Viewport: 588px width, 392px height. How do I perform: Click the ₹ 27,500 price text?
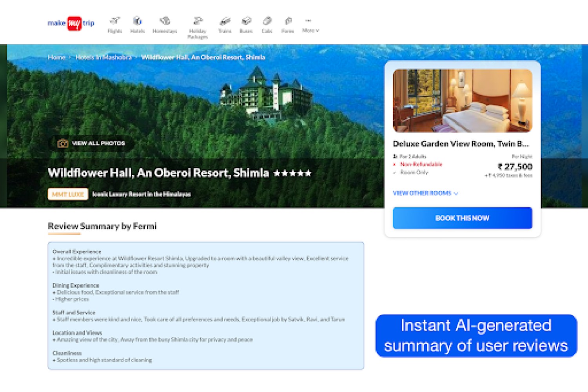pyautogui.click(x=515, y=167)
